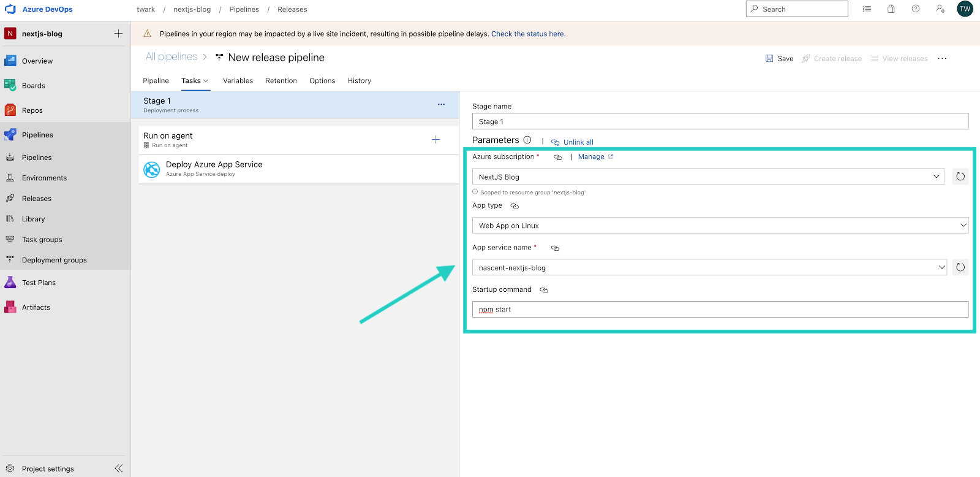Click the twark breadcrumb
The image size is (980, 477).
146,9
